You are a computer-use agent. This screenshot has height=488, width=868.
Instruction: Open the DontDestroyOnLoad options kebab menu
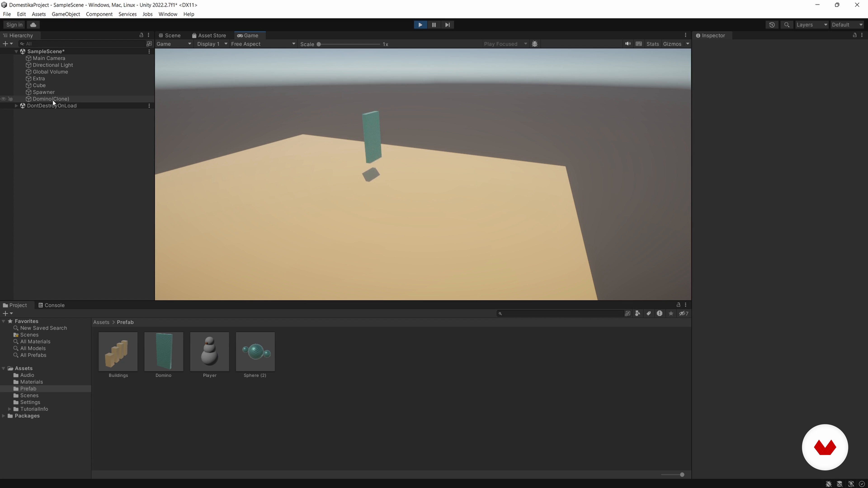pos(149,106)
